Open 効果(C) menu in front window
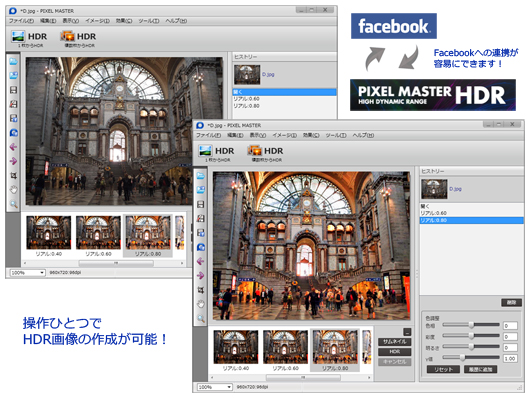The height and width of the screenshot is (398, 530). pyautogui.click(x=311, y=135)
